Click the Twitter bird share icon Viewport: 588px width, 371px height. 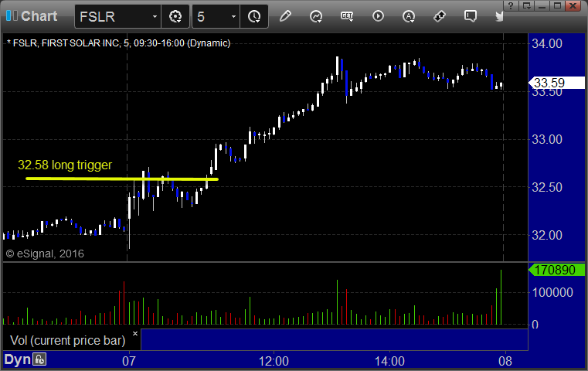pyautogui.click(x=499, y=16)
